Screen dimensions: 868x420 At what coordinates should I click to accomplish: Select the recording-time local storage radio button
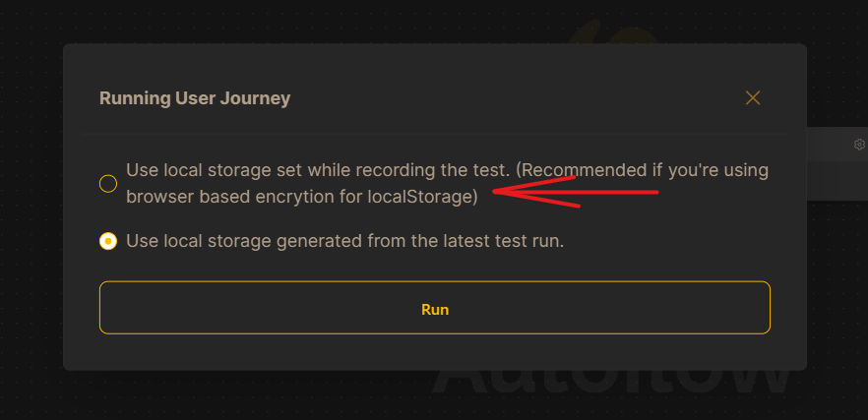[108, 183]
